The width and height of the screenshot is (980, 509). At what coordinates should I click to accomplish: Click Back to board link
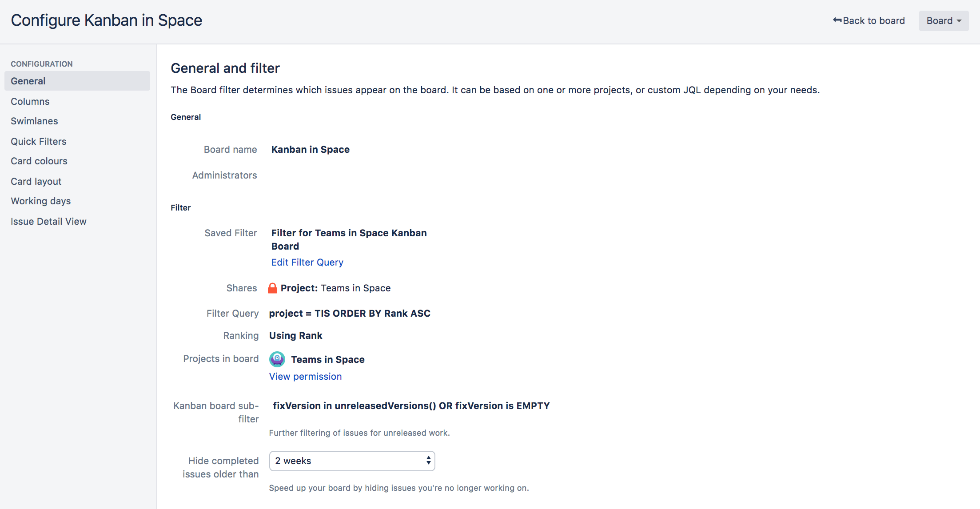tap(873, 21)
